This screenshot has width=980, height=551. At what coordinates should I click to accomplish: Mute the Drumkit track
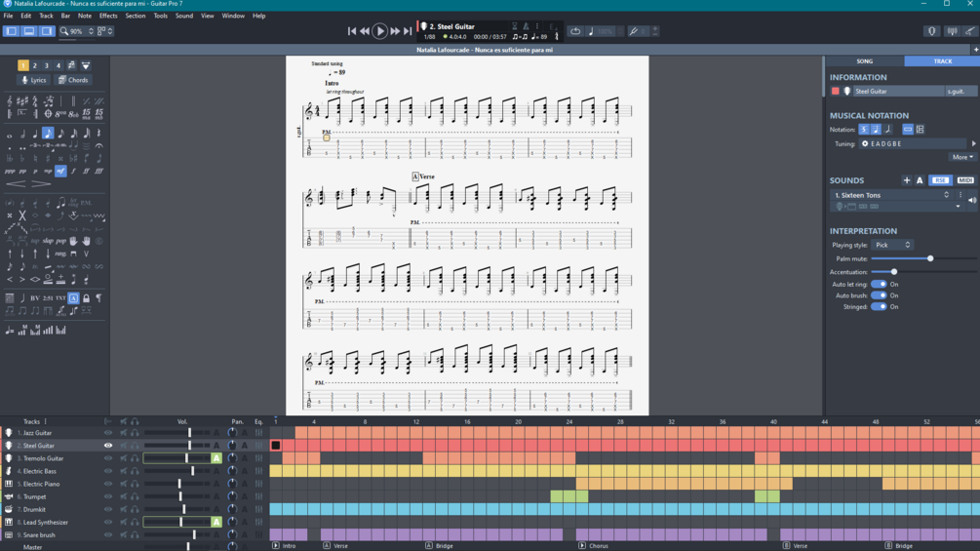(123, 509)
